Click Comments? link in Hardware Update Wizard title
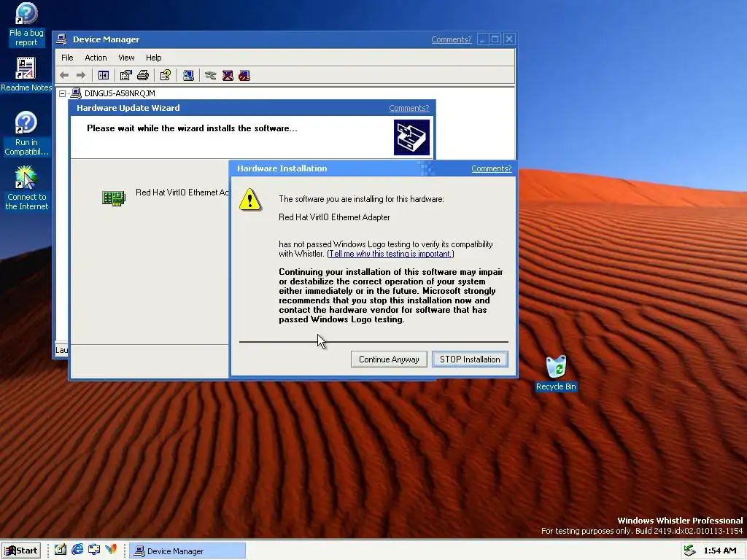747x560 pixels. click(409, 108)
